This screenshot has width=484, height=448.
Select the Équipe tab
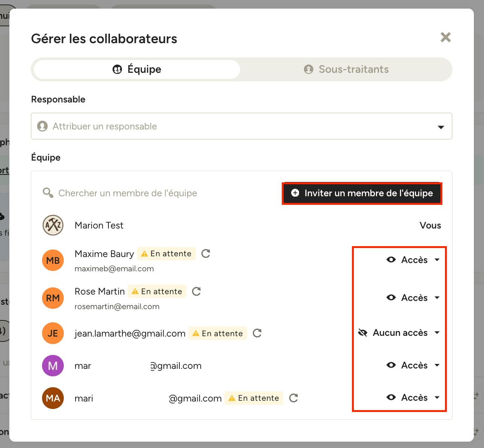click(x=137, y=69)
